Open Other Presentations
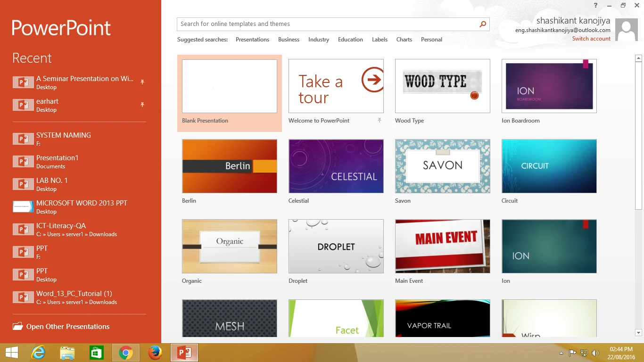Screen dimensions: 644x362 pos(67,327)
